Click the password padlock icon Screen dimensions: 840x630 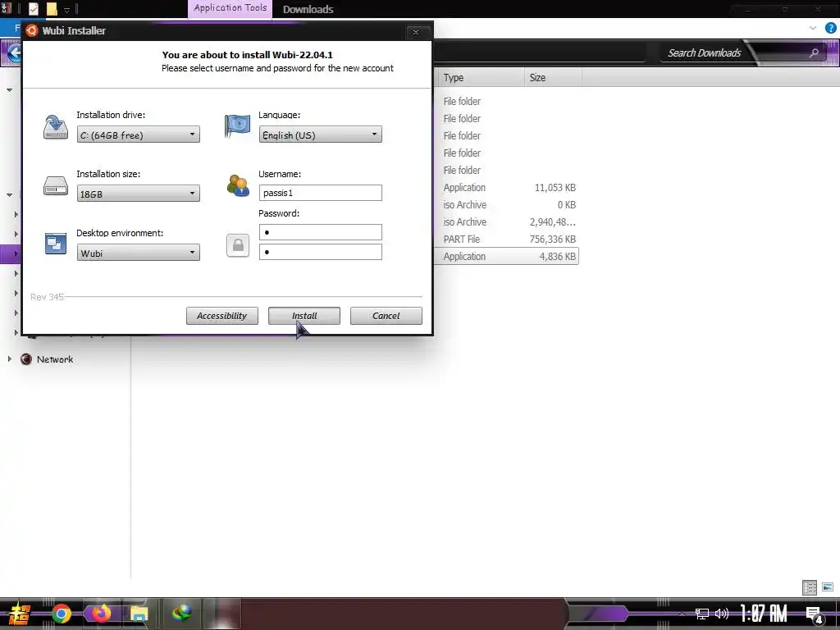238,245
